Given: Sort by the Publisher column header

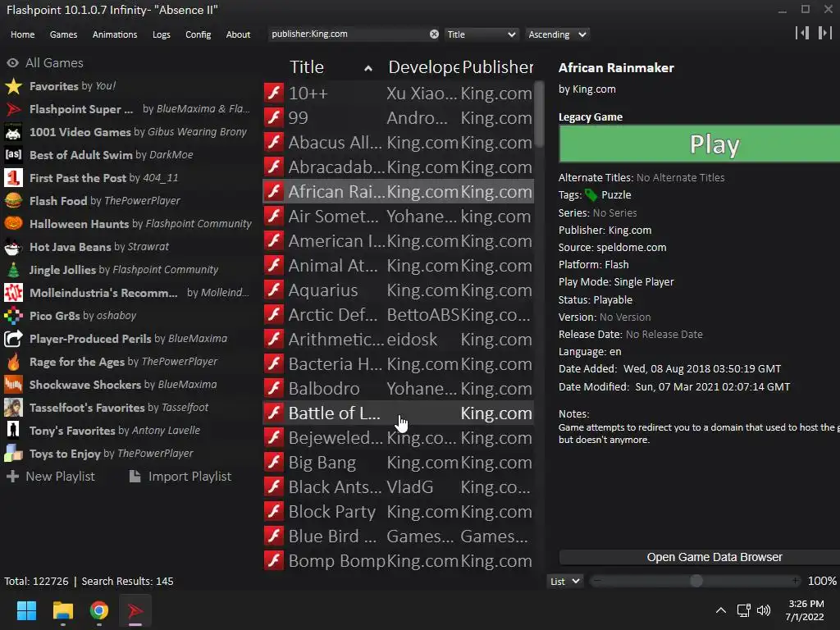Looking at the screenshot, I should tap(497, 67).
